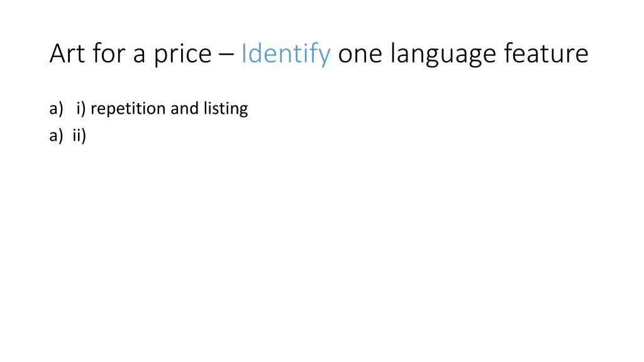This screenshot has height=362, width=644.
Task: Click the word "price" in the heading
Action: [182, 55]
